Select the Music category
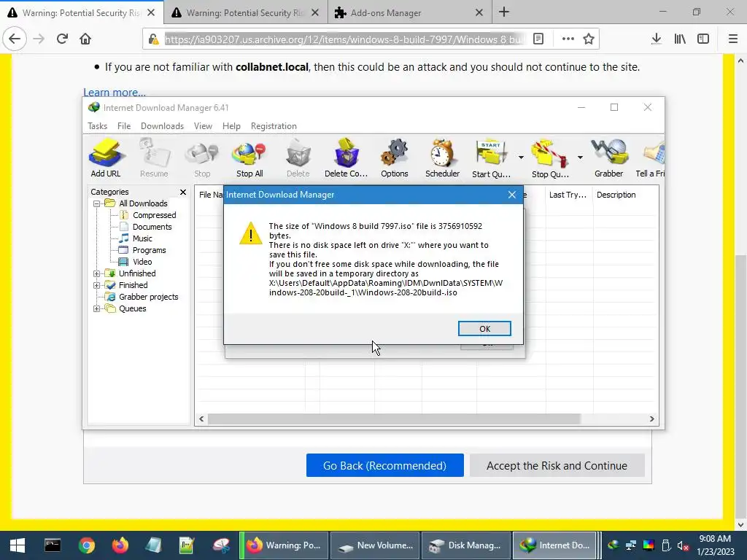Viewport: 747px width, 560px height. [x=142, y=238]
